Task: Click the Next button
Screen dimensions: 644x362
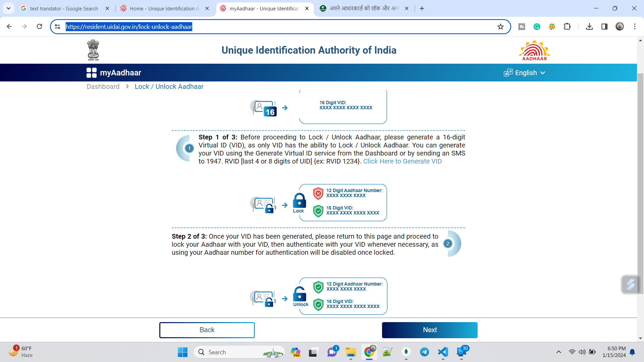Action: (430, 330)
